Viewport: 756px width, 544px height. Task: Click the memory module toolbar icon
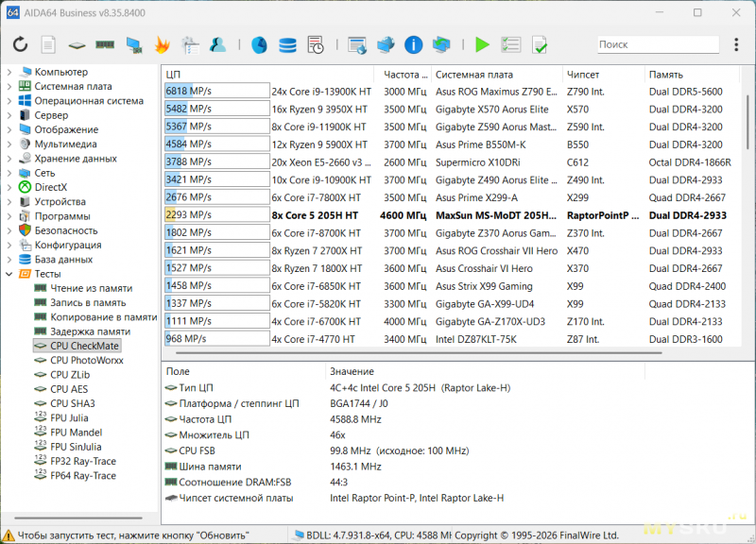tap(105, 44)
